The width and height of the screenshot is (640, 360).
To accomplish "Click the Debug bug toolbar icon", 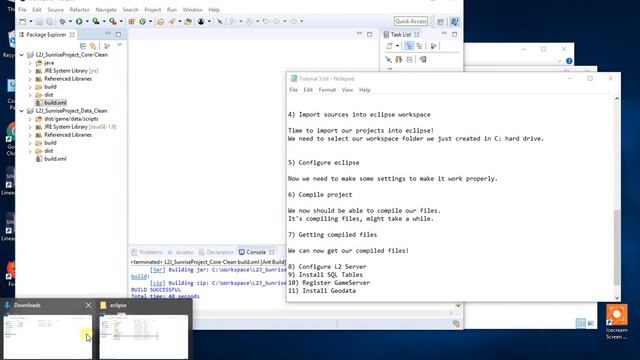I will coord(62,21).
